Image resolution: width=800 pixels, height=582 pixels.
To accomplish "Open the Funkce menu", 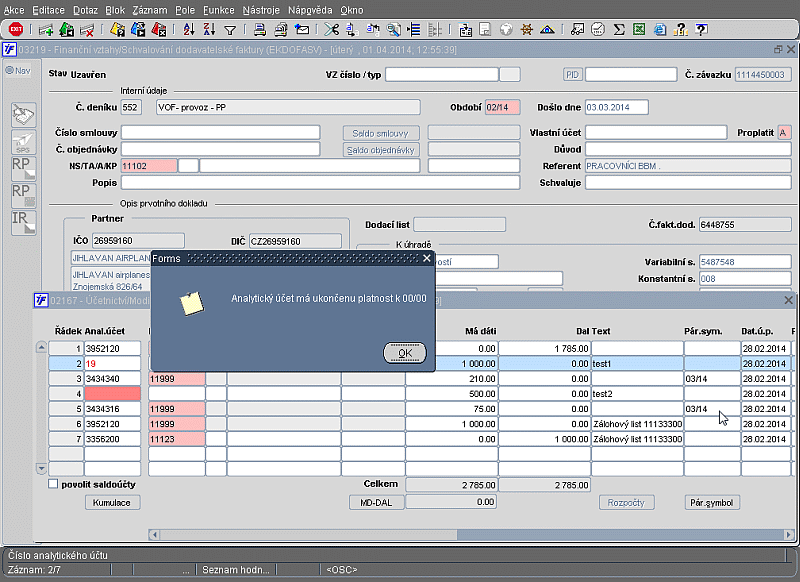I will tap(218, 10).
